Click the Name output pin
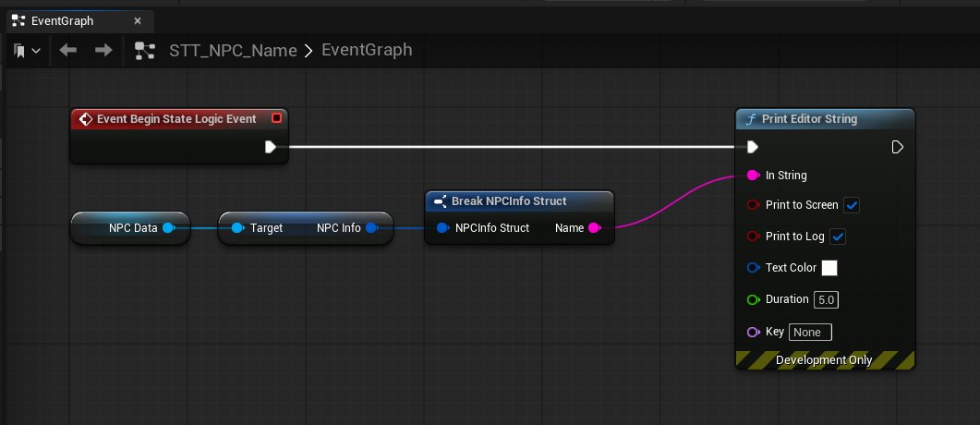Image resolution: width=980 pixels, height=425 pixels. (595, 228)
